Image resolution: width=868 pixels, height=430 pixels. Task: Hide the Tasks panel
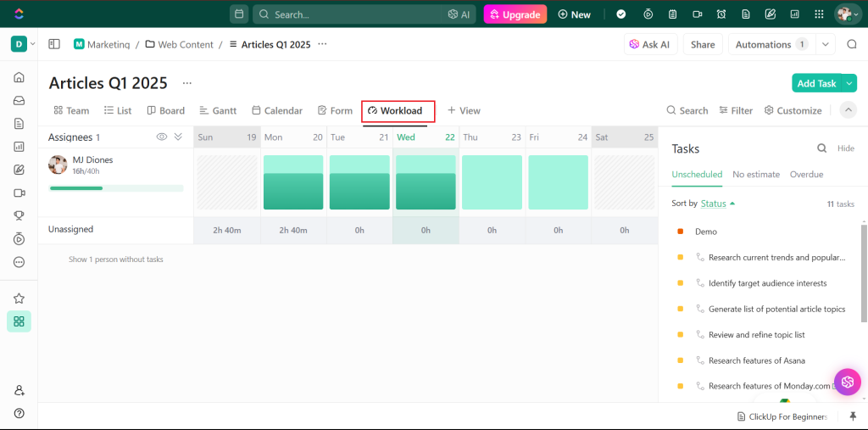point(846,148)
